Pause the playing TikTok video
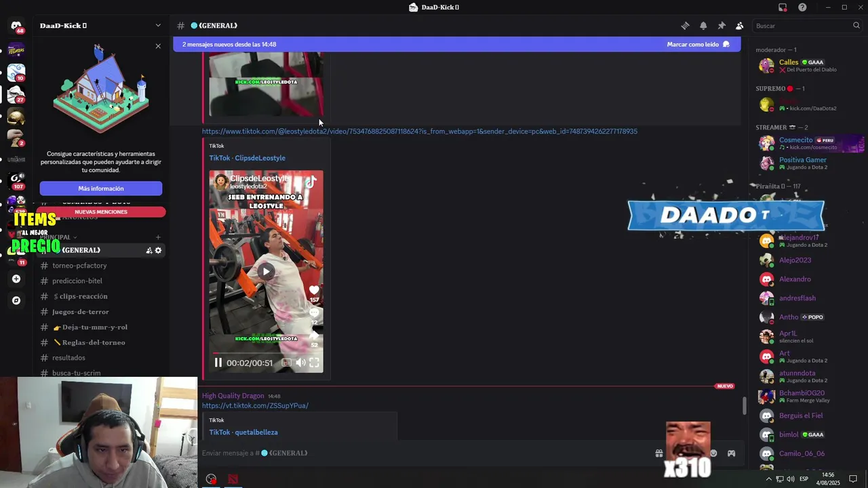The width and height of the screenshot is (868, 488). 218,363
